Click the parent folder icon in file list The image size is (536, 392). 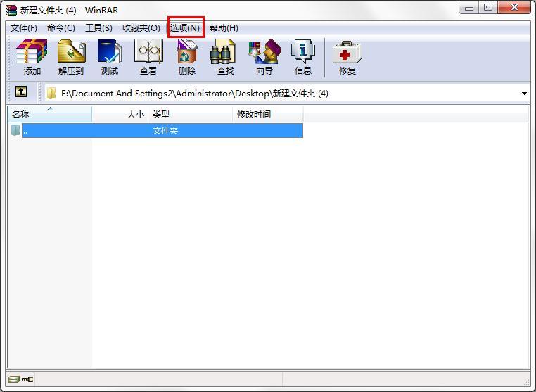15,130
